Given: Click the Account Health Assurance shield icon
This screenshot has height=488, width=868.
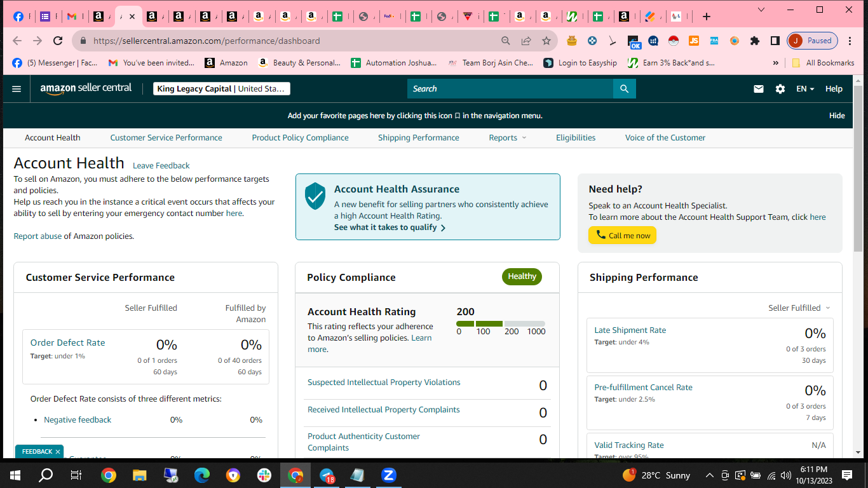Looking at the screenshot, I should pyautogui.click(x=315, y=196).
